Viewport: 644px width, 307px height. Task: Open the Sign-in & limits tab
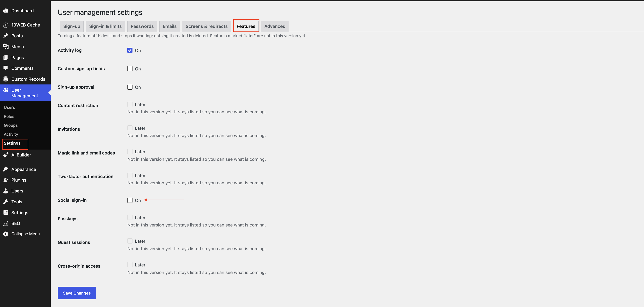tap(105, 26)
